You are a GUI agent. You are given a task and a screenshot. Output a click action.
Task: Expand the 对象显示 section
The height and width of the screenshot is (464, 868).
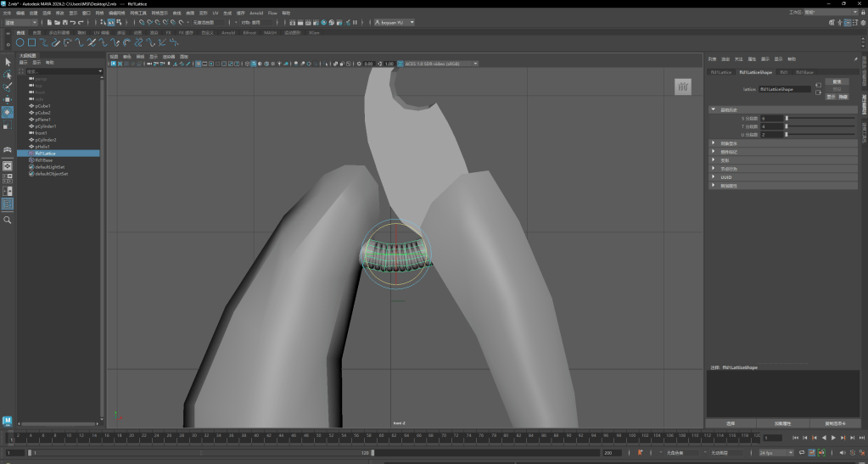coord(729,143)
